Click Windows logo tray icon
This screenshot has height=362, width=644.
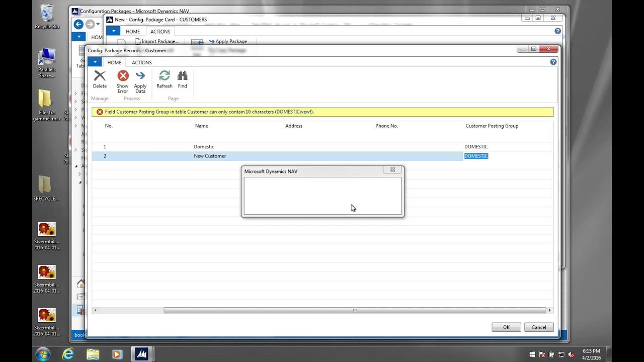tap(532, 354)
